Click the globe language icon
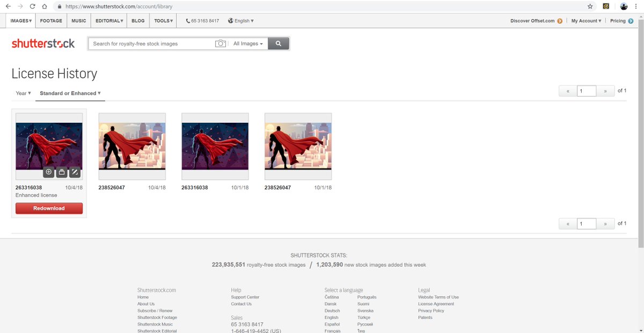Image resolution: width=644 pixels, height=333 pixels. pyautogui.click(x=231, y=21)
